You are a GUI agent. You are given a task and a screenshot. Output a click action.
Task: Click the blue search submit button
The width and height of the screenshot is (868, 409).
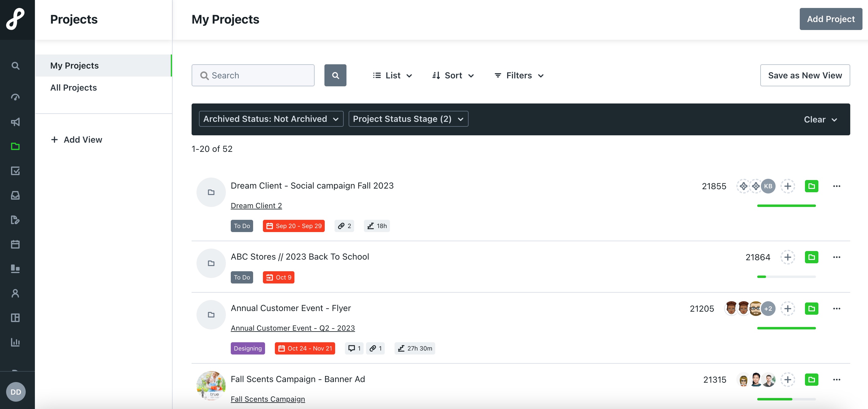point(335,75)
